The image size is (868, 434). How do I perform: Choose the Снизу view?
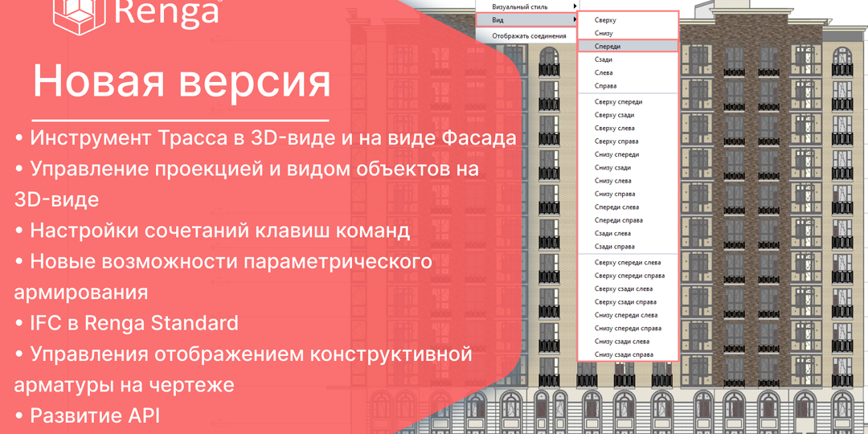[628, 33]
